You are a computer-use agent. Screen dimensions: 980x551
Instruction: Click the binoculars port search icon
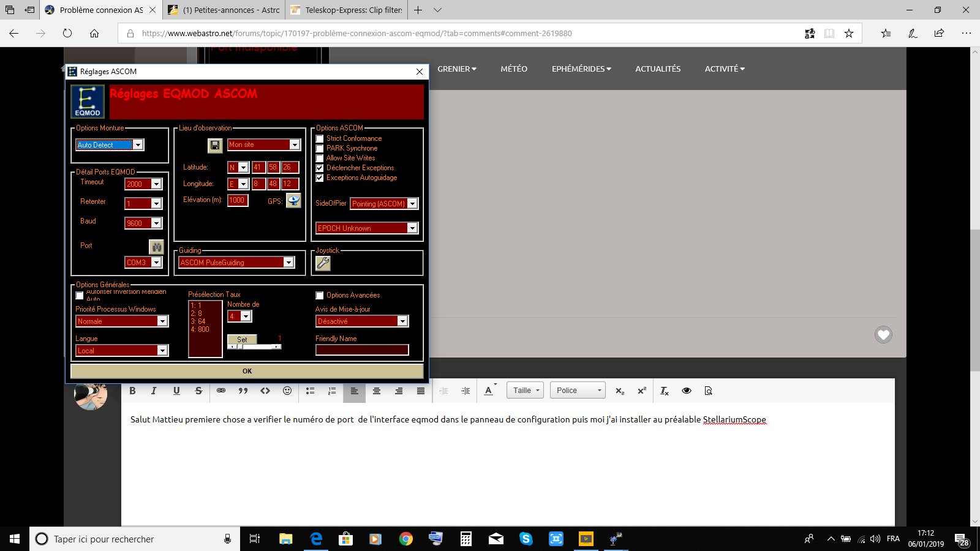pos(157,247)
